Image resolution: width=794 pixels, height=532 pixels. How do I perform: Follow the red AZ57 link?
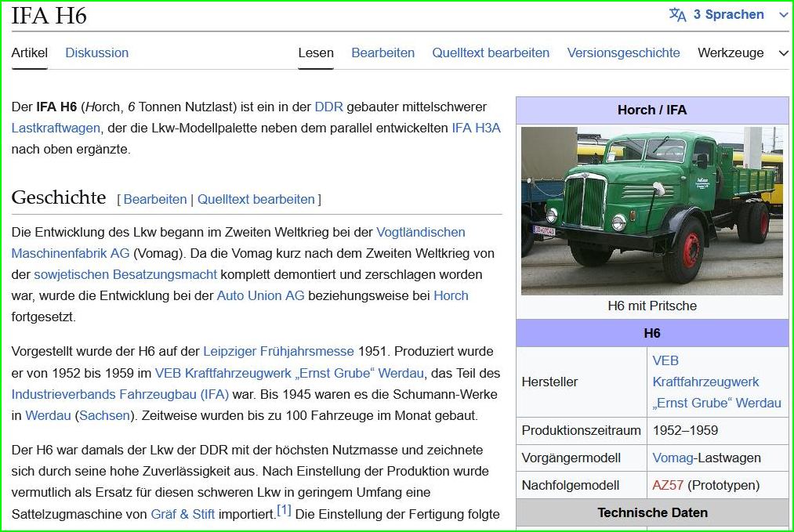tap(668, 485)
